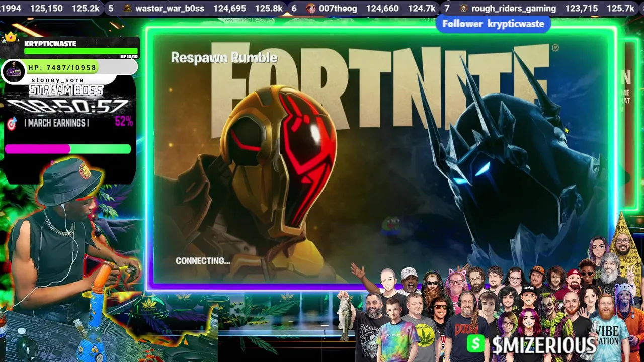Click the KRYPTICWASTE name label

[50, 44]
